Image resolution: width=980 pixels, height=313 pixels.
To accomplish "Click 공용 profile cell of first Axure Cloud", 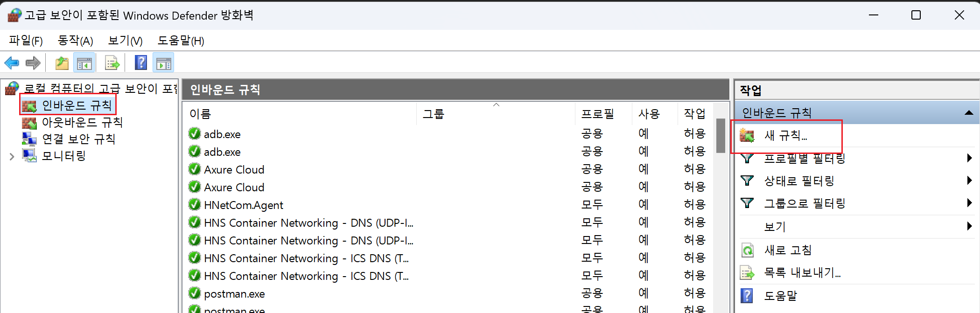I will point(592,169).
